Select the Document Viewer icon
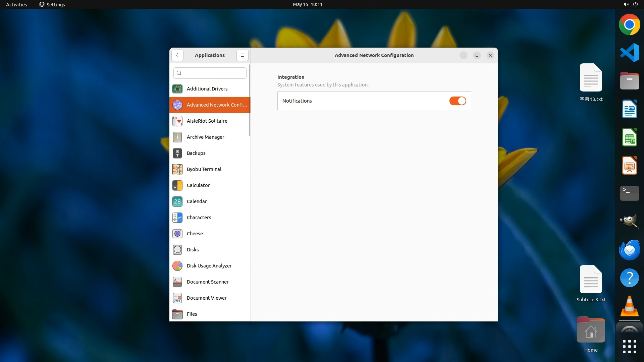The width and height of the screenshot is (644, 362). [x=177, y=298]
